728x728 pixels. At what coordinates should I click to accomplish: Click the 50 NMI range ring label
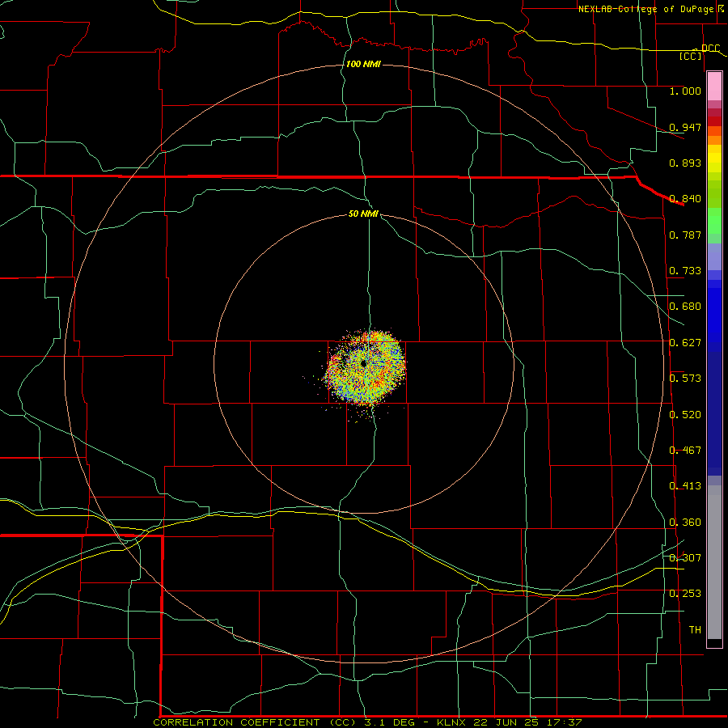point(363,214)
